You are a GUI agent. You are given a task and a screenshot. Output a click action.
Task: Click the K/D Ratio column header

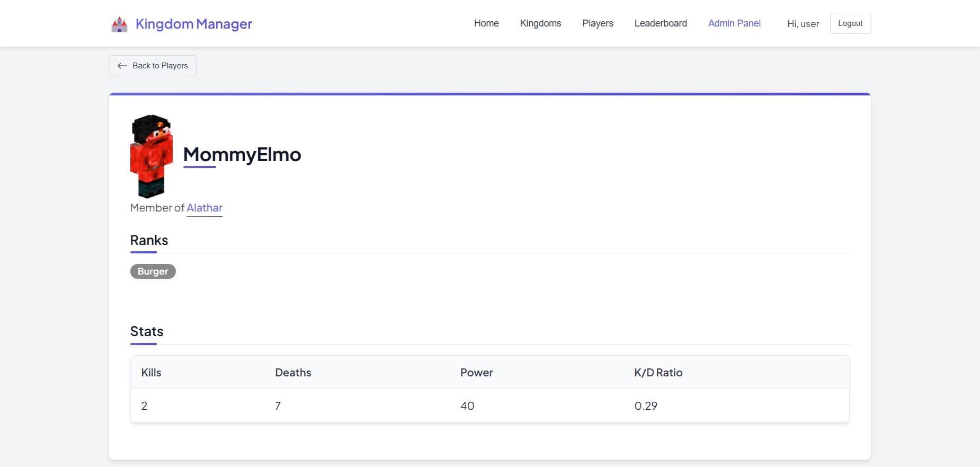pos(658,373)
